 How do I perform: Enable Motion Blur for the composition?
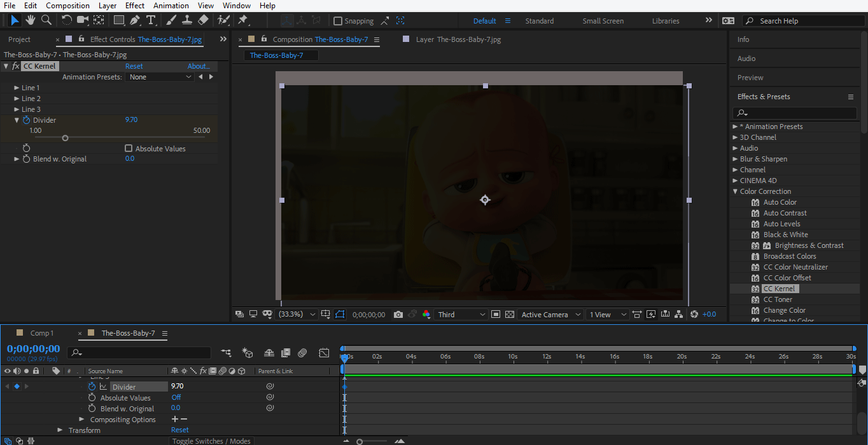point(304,353)
